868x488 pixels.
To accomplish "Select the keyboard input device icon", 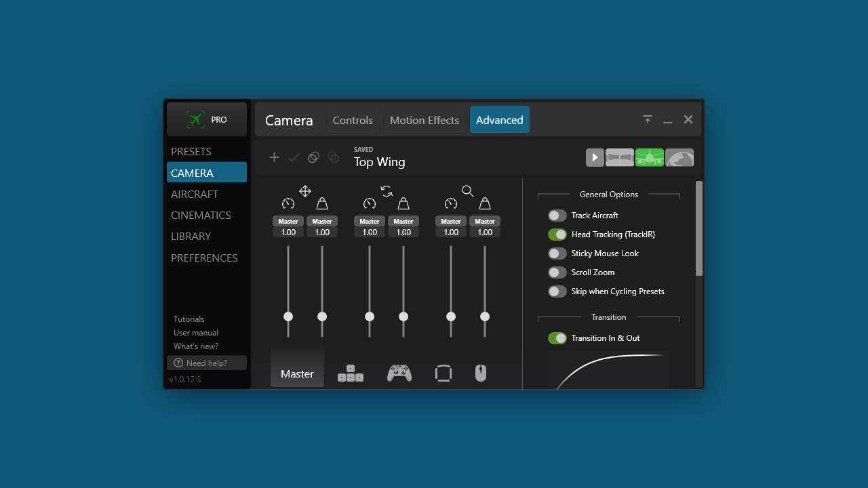I will point(351,373).
